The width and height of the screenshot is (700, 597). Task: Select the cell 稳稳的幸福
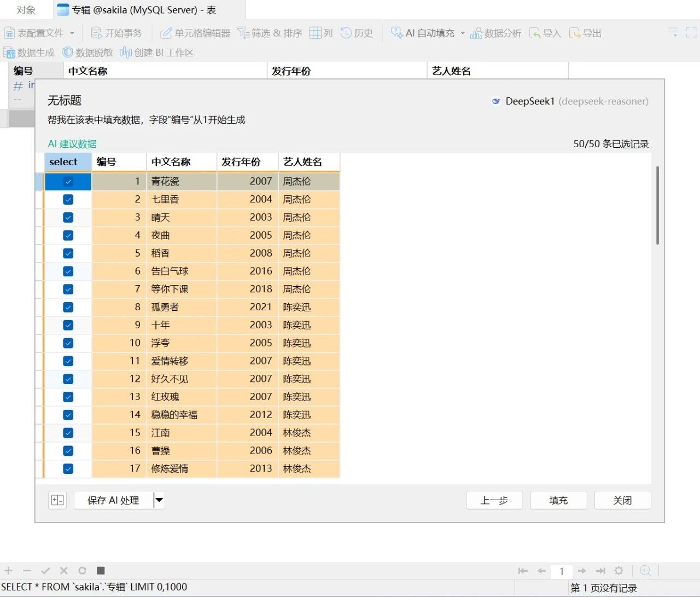tap(182, 415)
